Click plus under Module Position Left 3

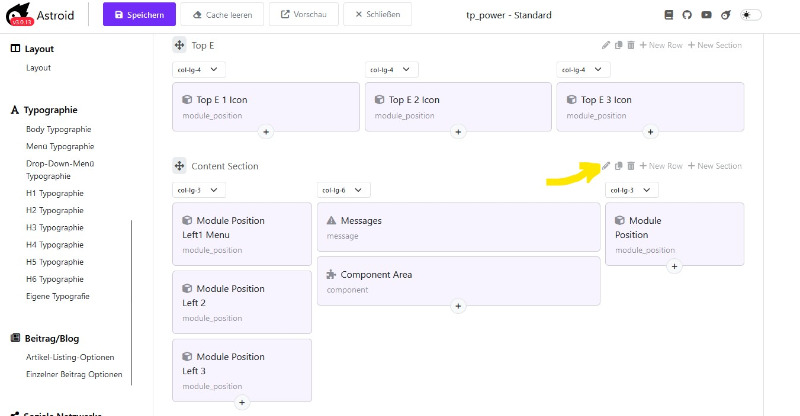tap(242, 402)
